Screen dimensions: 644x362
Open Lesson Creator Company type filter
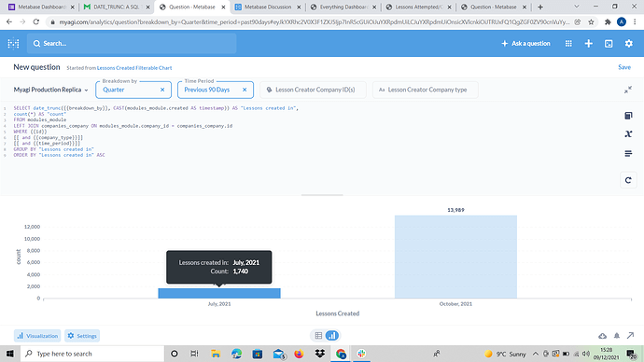click(425, 90)
